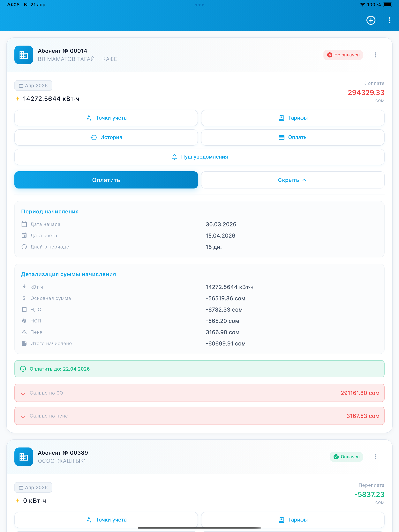The width and height of the screenshot is (399, 532).
Task: Tap the add subscriber plus icon
Action: pyautogui.click(x=371, y=20)
